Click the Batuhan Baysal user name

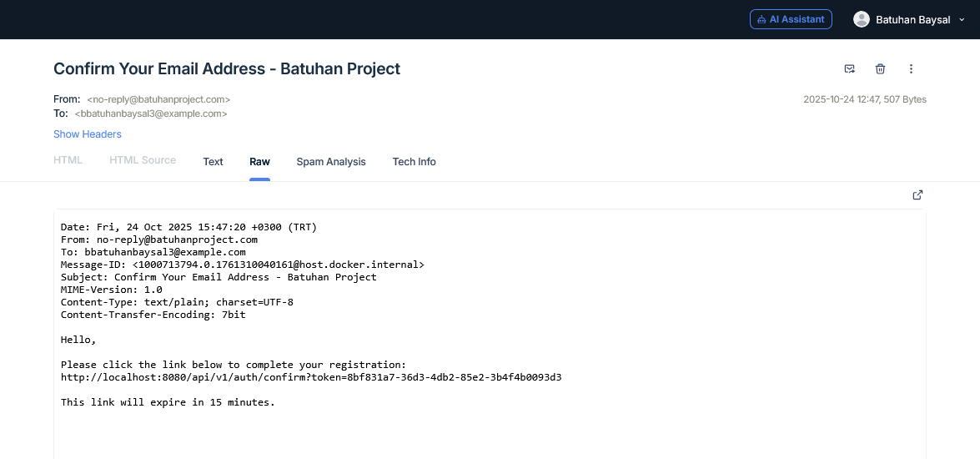(x=913, y=20)
